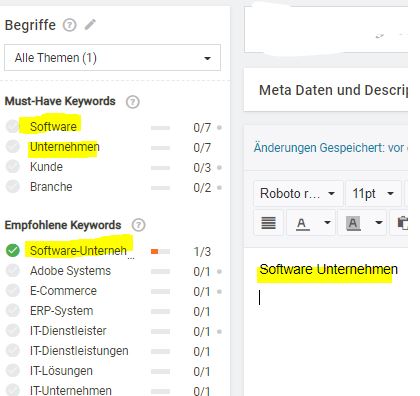
Task: Click the E-Commerce keyword label
Action: tap(63, 291)
